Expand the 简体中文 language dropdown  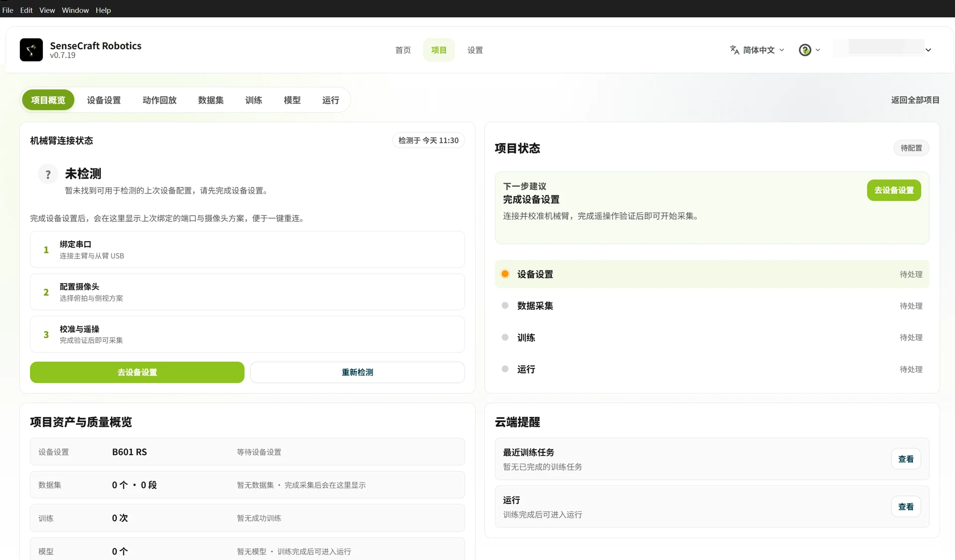click(x=757, y=50)
